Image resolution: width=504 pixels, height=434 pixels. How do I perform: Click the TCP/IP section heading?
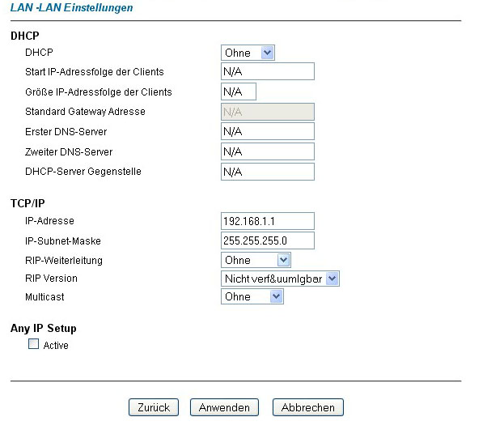28,203
